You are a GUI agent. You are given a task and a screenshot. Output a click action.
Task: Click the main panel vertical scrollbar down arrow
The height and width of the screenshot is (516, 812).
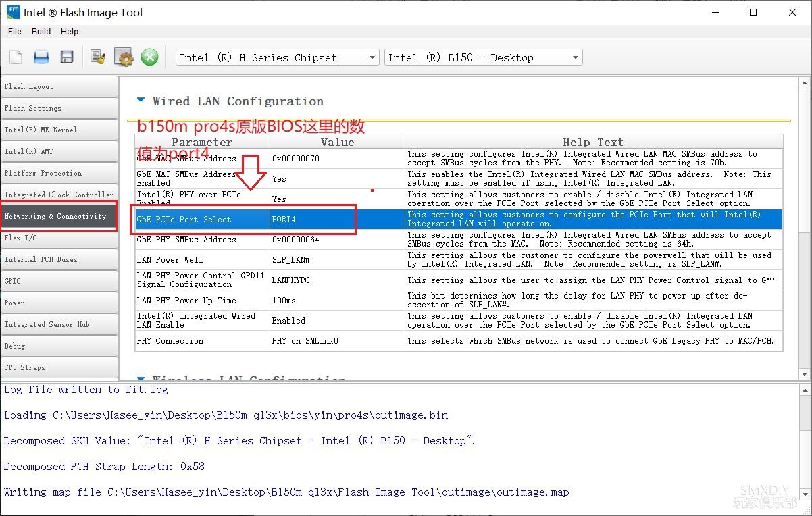pos(804,374)
